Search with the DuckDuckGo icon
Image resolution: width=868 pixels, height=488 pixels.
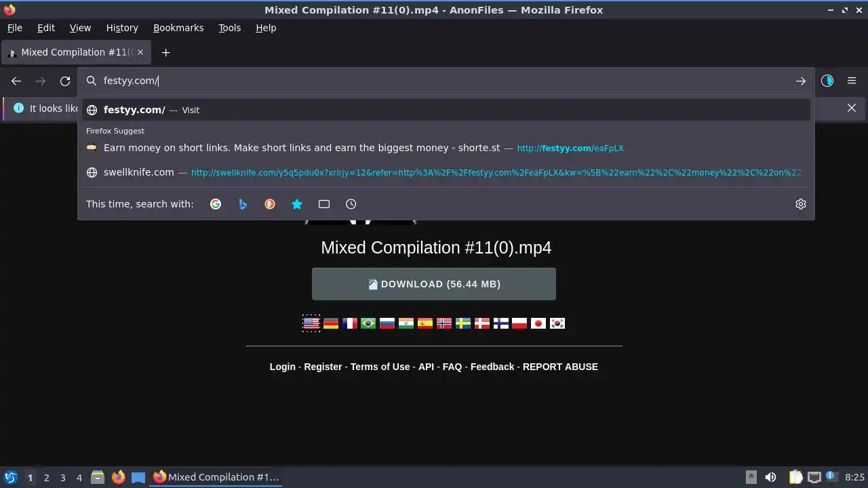(270, 204)
